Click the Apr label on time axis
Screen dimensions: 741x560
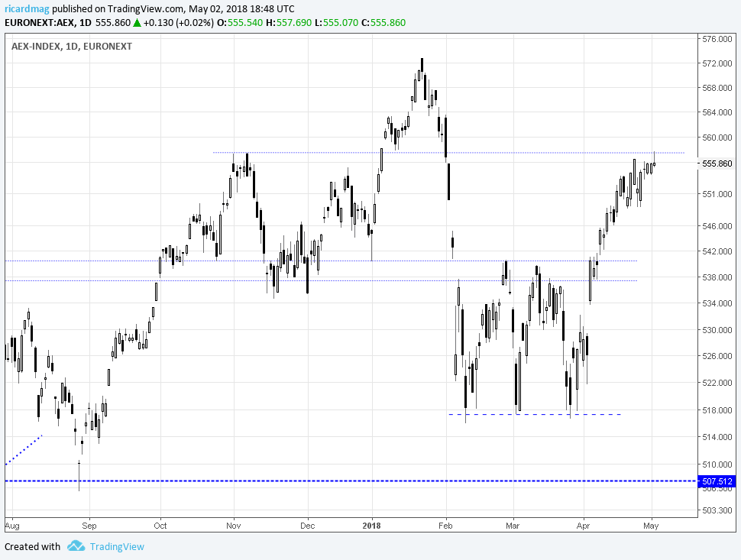click(x=583, y=526)
